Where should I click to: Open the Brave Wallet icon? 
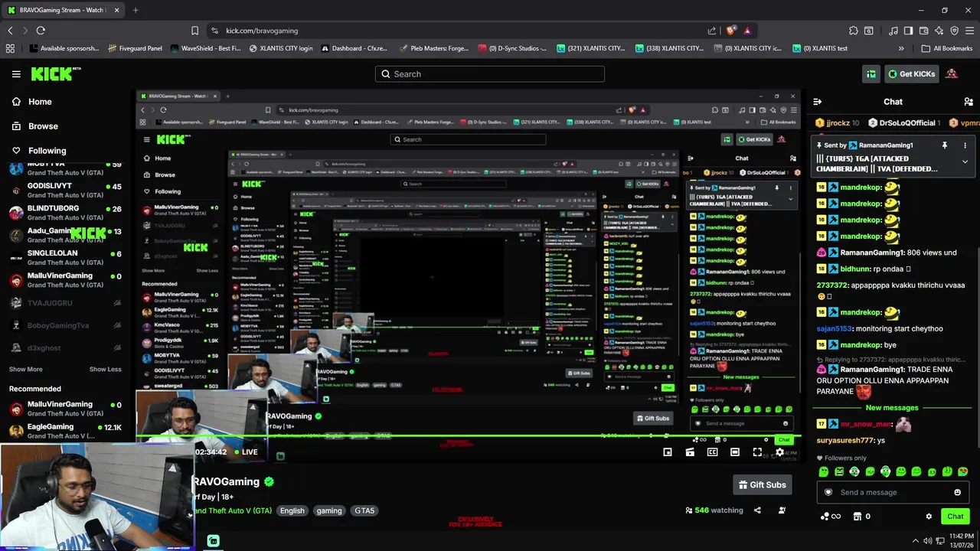pyautogui.click(x=924, y=31)
